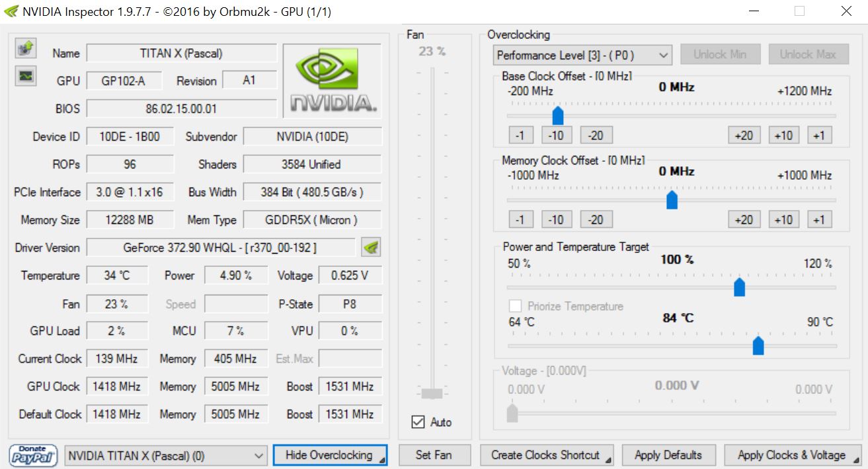Toggle the Priorize Temperature checkbox
This screenshot has width=868, height=469.
point(515,306)
